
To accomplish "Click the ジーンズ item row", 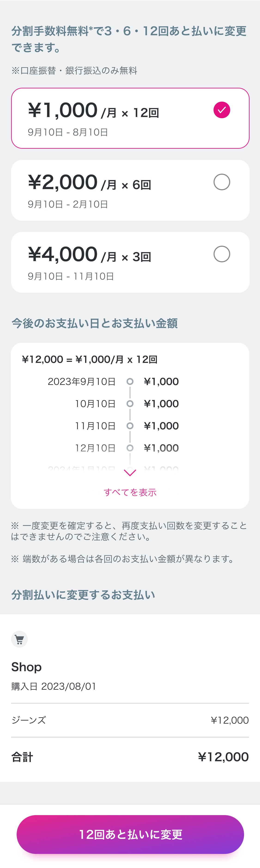I will coord(130,720).
